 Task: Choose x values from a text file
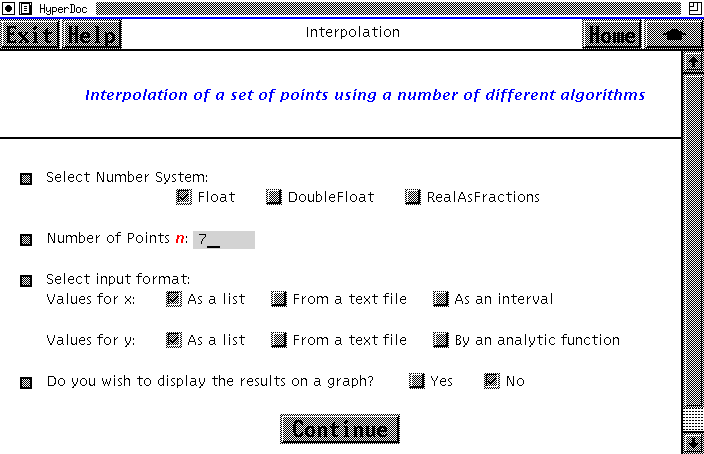point(279,299)
